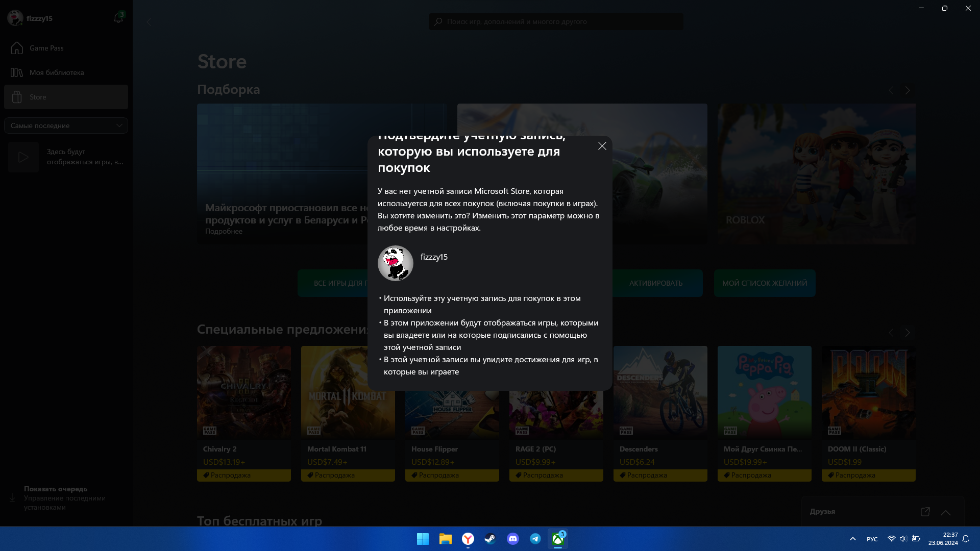Image resolution: width=980 pixels, height=551 pixels.
Task: Open the DOOM II (Classic) game tile
Action: 868,392
